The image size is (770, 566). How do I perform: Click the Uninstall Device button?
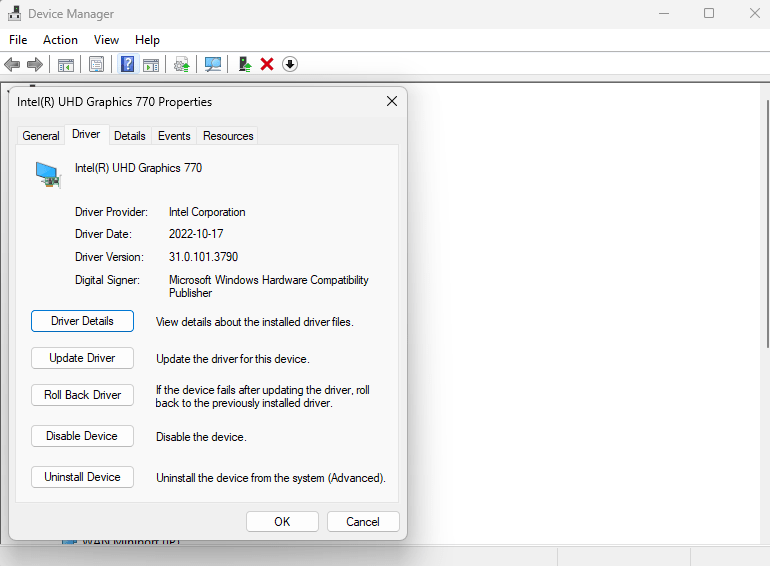(82, 477)
